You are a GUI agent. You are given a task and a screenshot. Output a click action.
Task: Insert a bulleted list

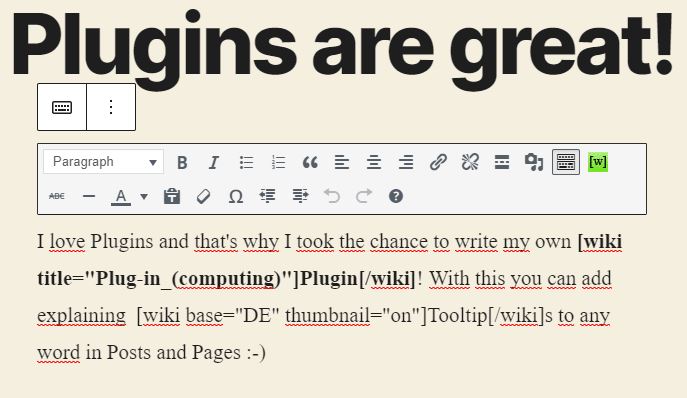tap(246, 162)
